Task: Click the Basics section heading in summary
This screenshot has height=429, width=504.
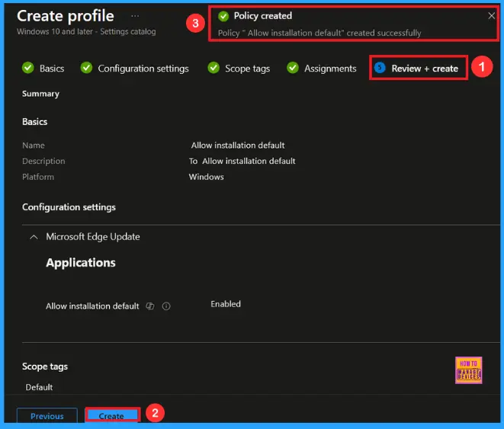Action: pos(35,122)
